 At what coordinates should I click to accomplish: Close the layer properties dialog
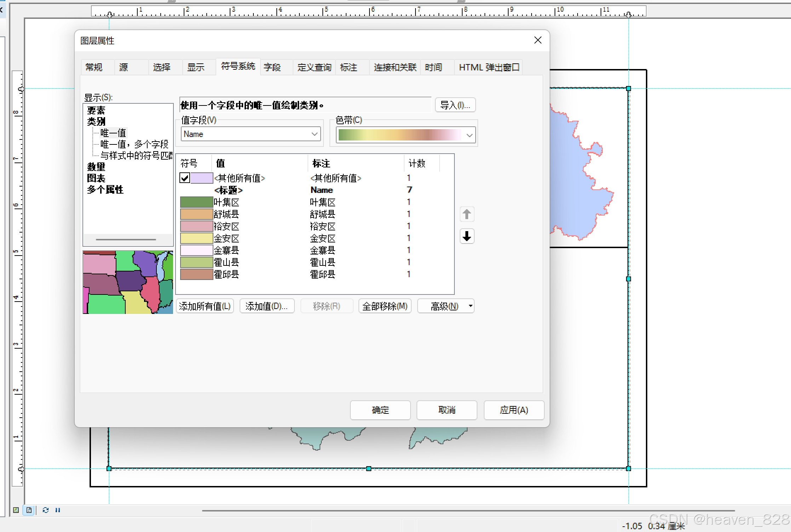(x=538, y=40)
